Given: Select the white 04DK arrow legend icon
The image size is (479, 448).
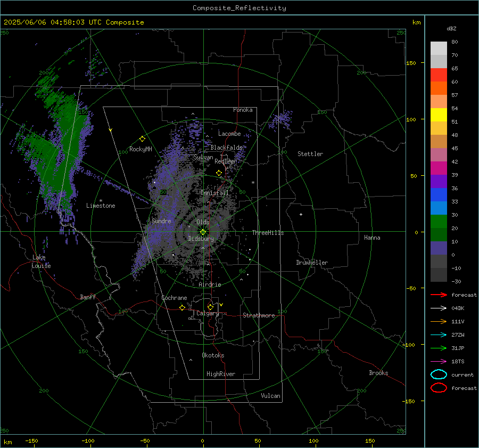Looking at the screenshot, I should click(x=439, y=308).
